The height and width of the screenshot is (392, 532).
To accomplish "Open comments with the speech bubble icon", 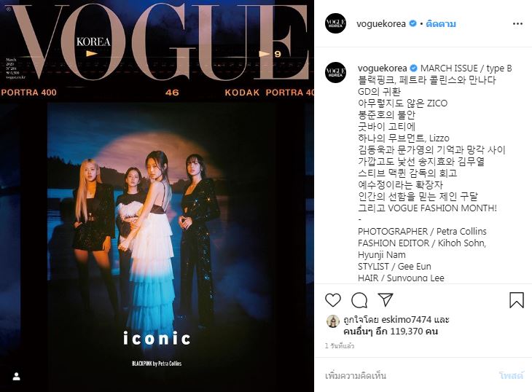I will [x=359, y=300].
